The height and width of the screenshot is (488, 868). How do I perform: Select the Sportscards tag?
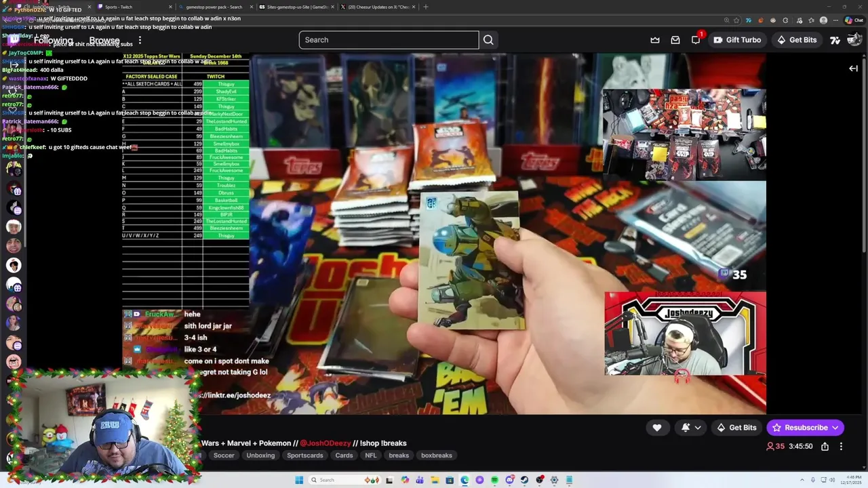pyautogui.click(x=305, y=455)
